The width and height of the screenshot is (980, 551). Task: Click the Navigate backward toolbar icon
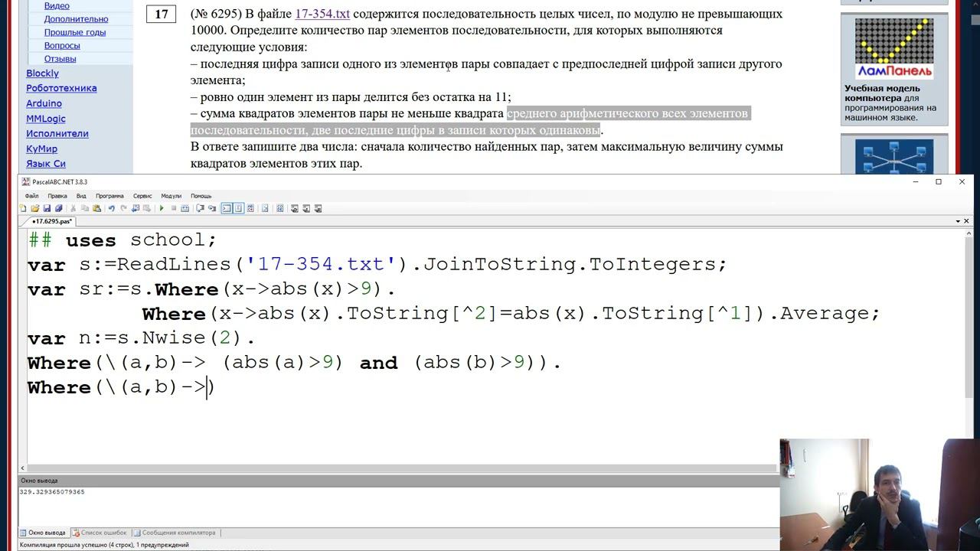[136, 208]
